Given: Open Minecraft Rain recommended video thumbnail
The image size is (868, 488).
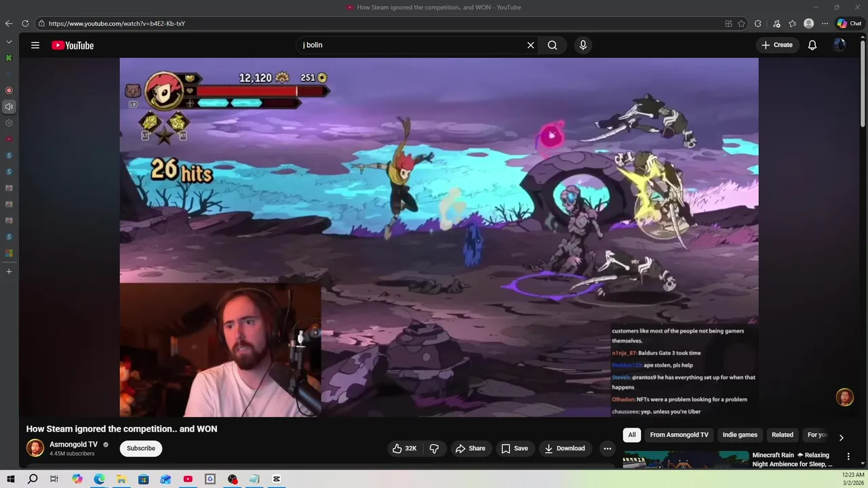Looking at the screenshot, I should (x=686, y=460).
